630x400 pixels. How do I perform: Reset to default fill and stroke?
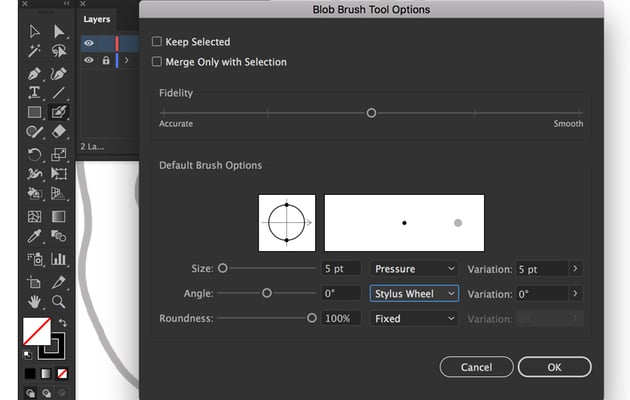click(27, 355)
